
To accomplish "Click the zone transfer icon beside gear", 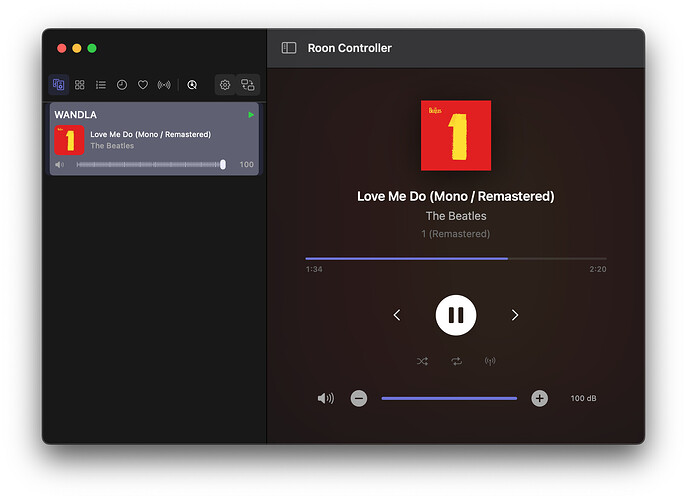I will (x=247, y=85).
